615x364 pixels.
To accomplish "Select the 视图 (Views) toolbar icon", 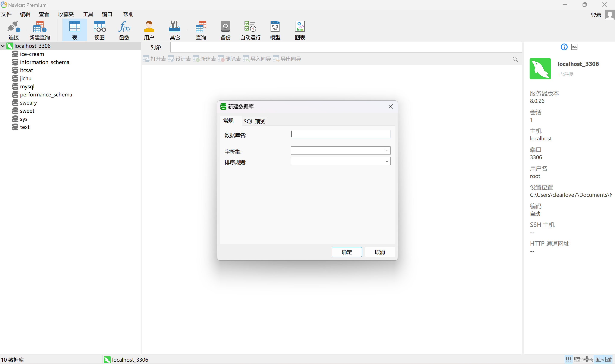I will 99,29.
